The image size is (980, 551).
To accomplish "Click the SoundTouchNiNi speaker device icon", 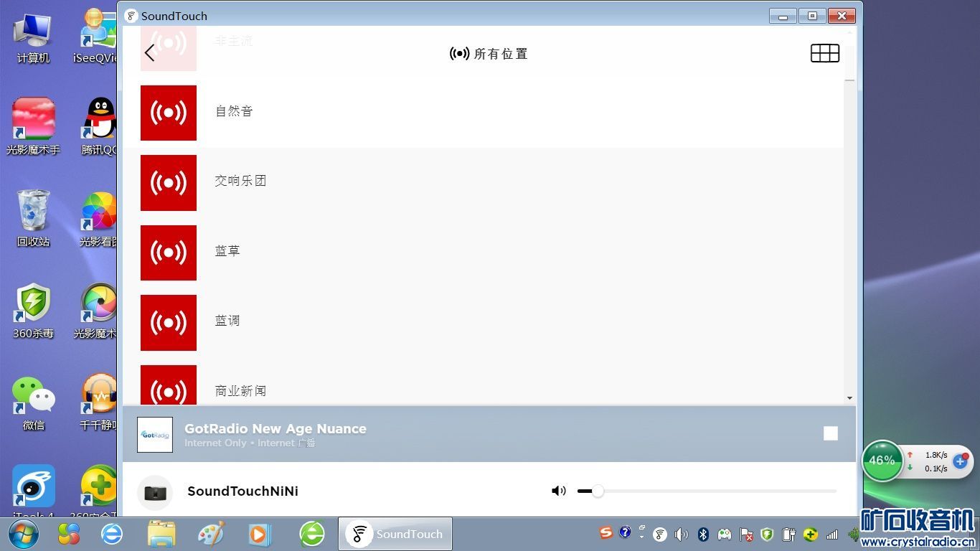I will (x=155, y=492).
